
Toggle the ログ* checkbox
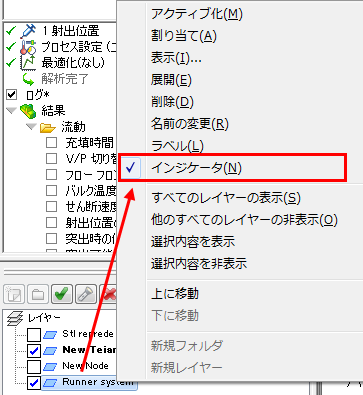tap(12, 95)
